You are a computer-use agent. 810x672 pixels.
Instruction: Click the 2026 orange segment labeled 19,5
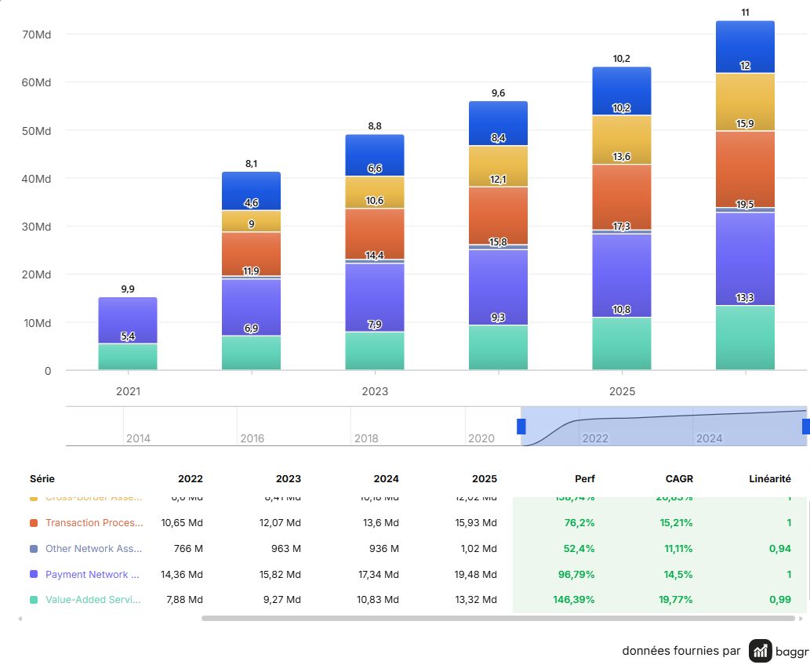click(745, 169)
